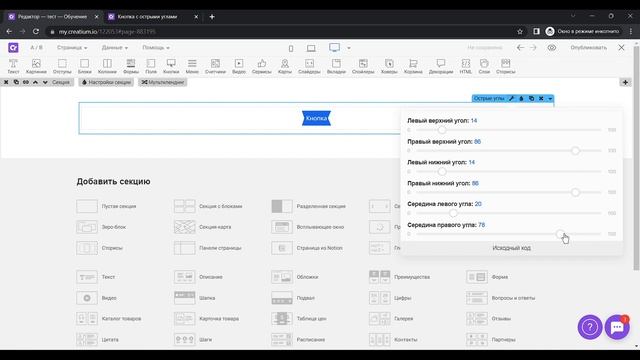This screenshot has width=640, height=360.
Task: Select the Колонки tool in the toolbar
Action: click(107, 66)
